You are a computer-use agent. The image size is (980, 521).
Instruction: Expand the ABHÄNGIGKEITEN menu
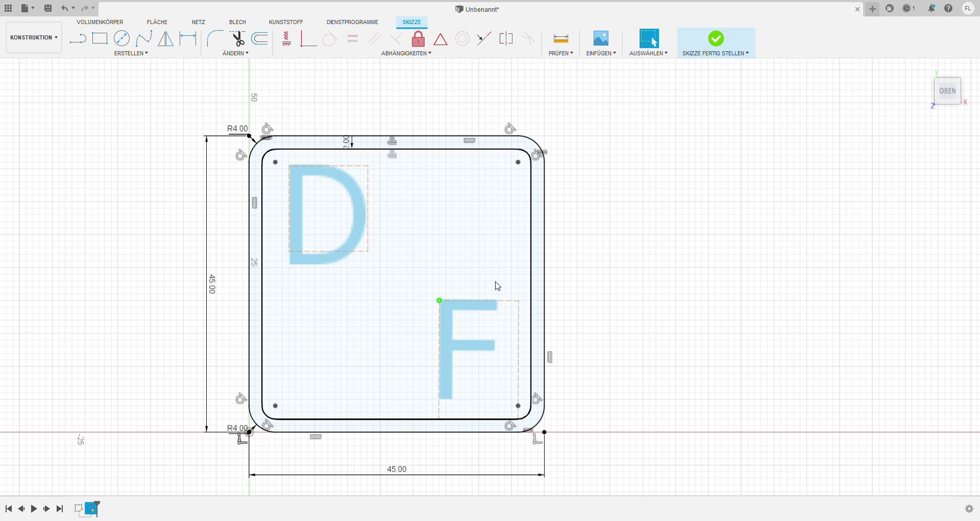(x=406, y=53)
